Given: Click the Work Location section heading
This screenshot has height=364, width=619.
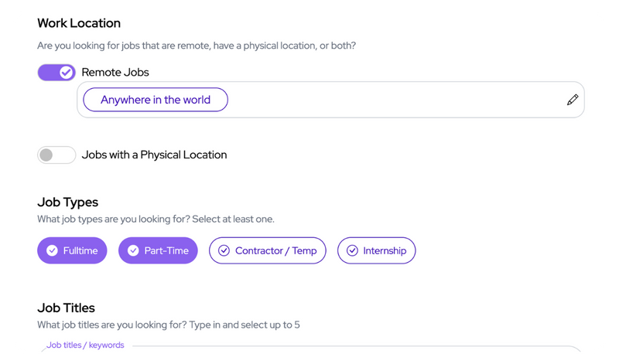Looking at the screenshot, I should coord(79,23).
